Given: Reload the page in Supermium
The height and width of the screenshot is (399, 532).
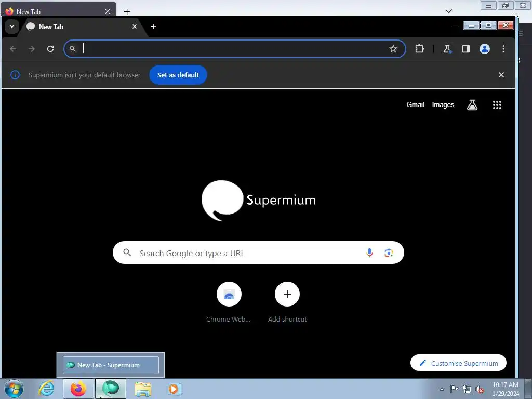Looking at the screenshot, I should 50,49.
